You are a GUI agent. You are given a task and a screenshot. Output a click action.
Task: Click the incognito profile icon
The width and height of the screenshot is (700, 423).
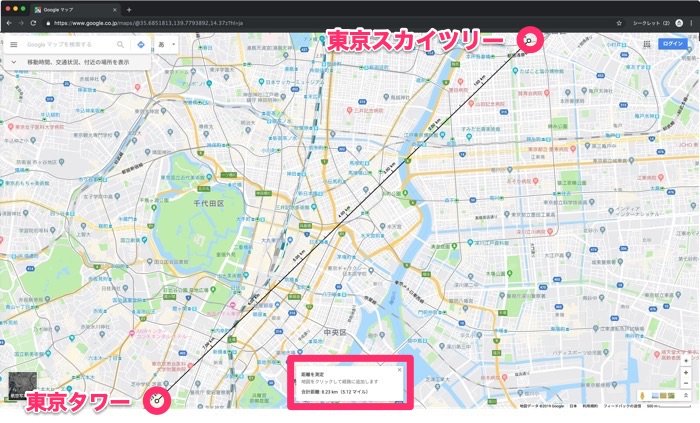tap(679, 23)
